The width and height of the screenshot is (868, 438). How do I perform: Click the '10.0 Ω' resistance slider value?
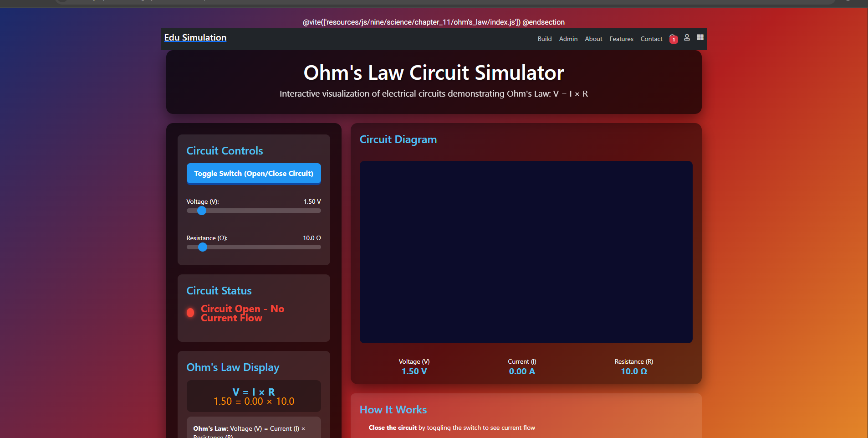pyautogui.click(x=312, y=238)
